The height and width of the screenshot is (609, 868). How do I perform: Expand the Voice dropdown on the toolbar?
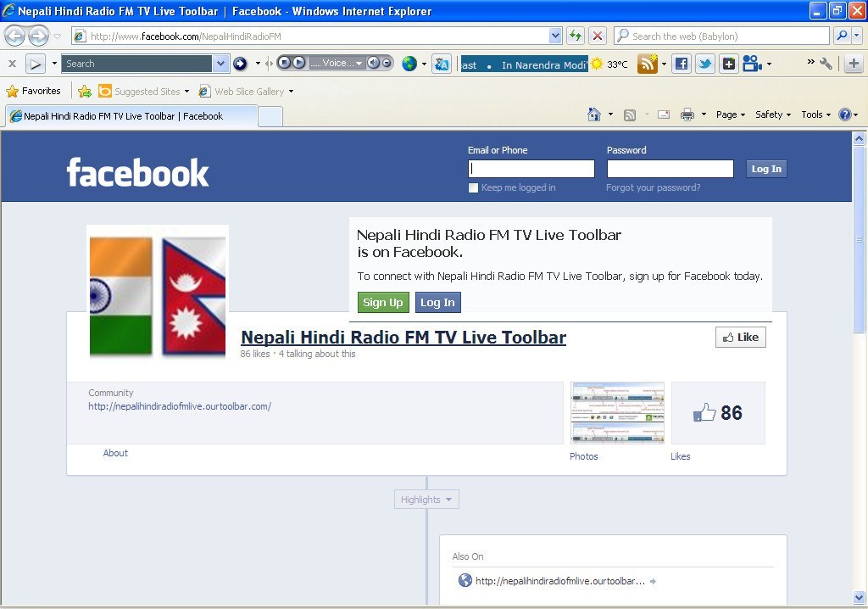pyautogui.click(x=360, y=63)
